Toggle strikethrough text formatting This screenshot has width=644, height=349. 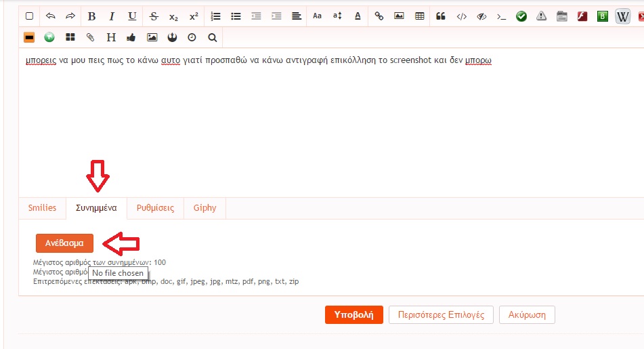coord(154,16)
